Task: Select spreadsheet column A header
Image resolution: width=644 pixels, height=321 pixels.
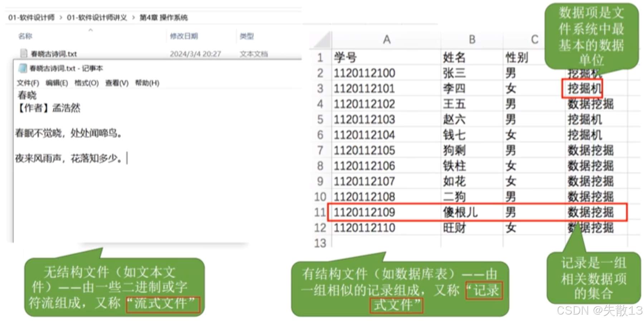Action: [386, 39]
